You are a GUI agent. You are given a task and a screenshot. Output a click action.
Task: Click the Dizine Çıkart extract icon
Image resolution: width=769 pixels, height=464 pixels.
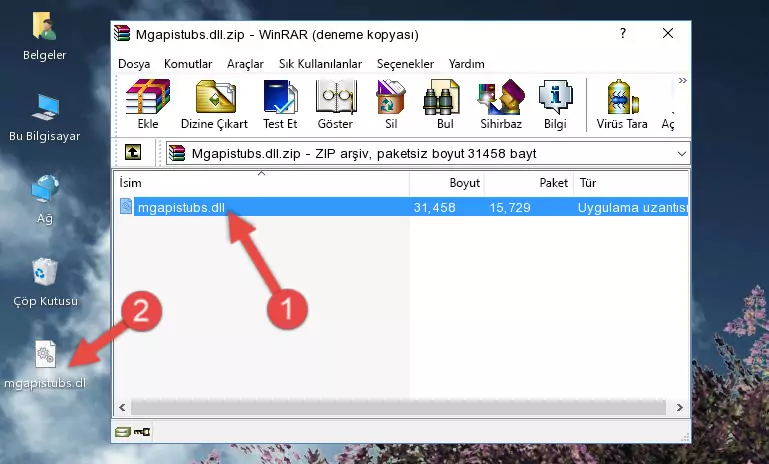pos(214,104)
